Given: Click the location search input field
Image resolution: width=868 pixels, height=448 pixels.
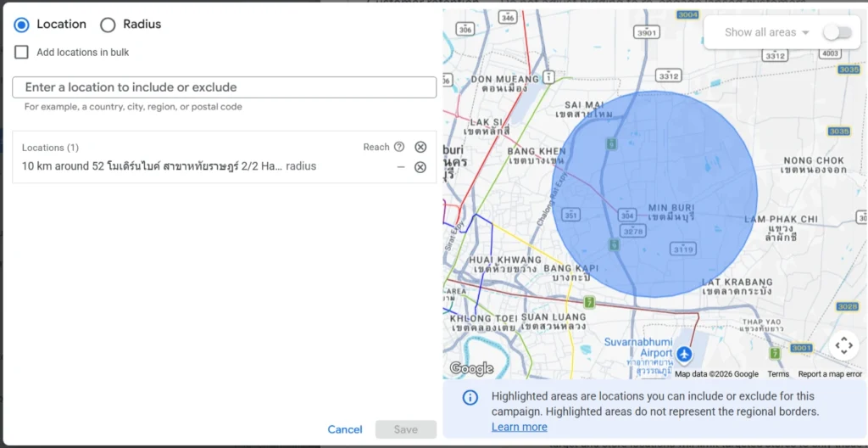Looking at the screenshot, I should (x=224, y=87).
